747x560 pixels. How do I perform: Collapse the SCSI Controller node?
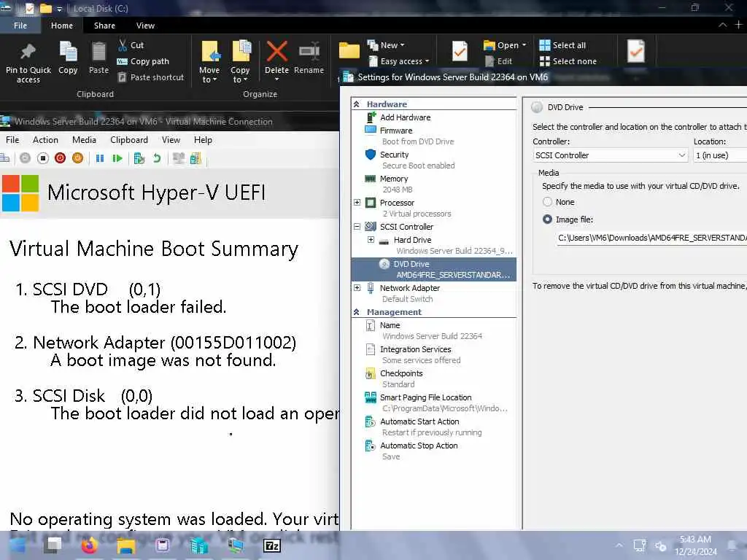pyautogui.click(x=357, y=227)
